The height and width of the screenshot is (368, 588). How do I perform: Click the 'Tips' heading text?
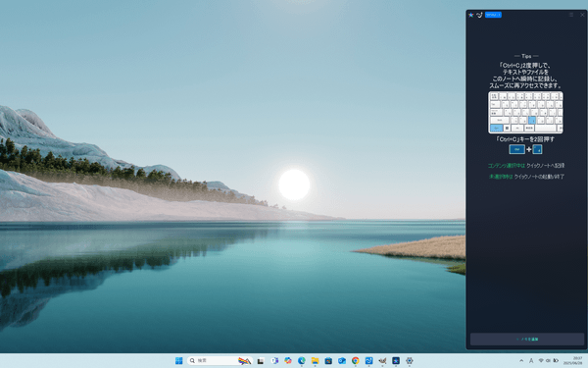[x=526, y=56]
